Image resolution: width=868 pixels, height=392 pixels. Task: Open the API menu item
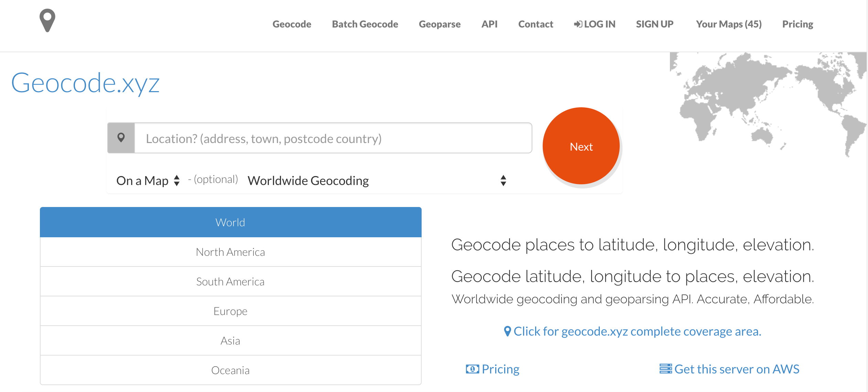click(x=489, y=24)
